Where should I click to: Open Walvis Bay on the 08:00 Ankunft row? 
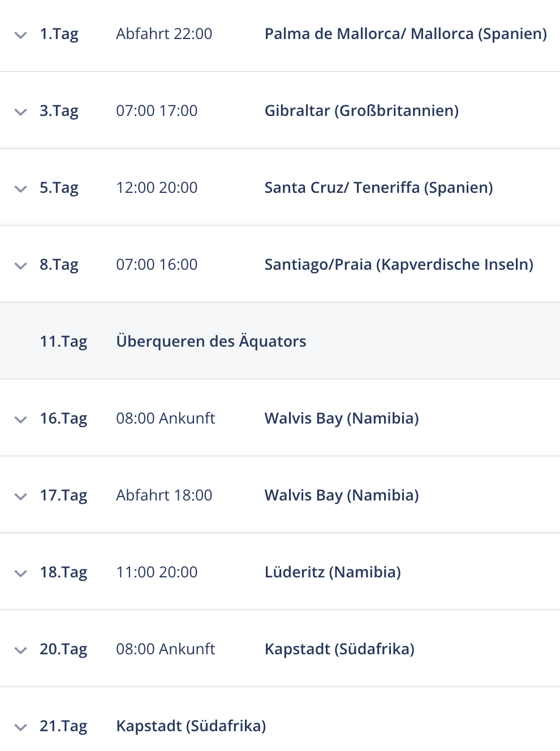click(x=342, y=418)
